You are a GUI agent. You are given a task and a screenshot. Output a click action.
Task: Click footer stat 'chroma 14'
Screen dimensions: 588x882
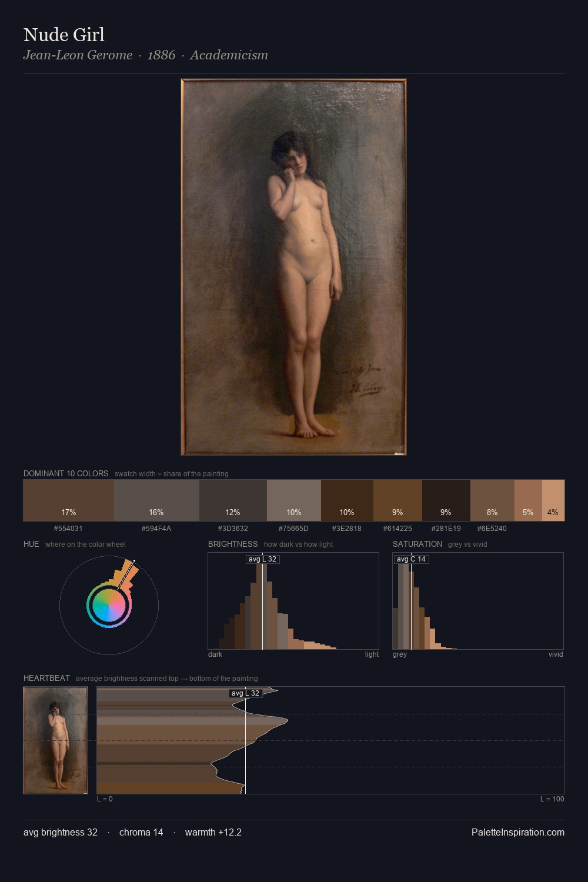click(141, 832)
